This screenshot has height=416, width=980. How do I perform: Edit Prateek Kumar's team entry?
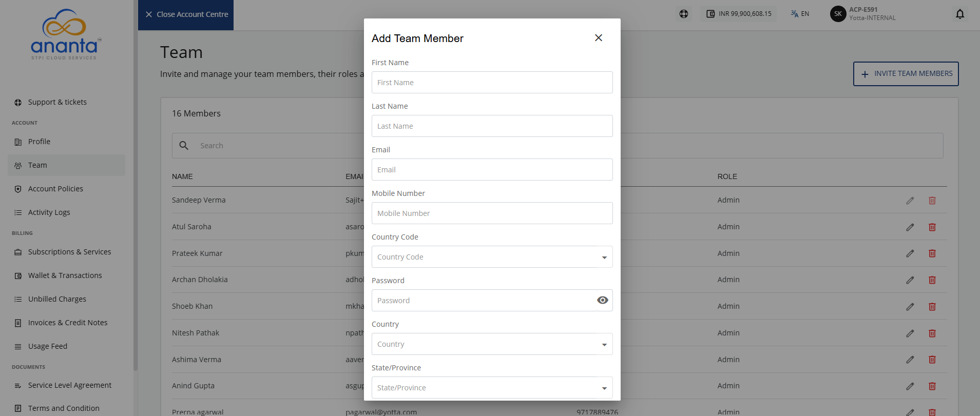click(x=910, y=253)
